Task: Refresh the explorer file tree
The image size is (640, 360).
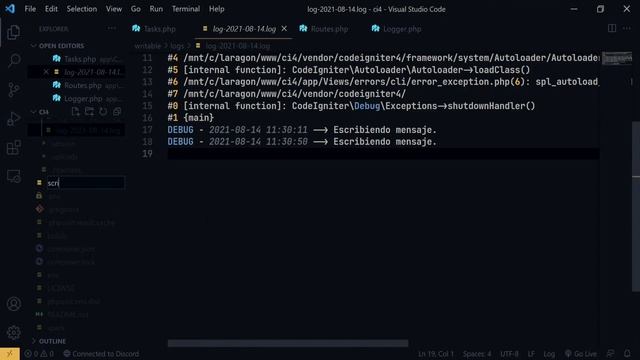Action: coord(103,111)
